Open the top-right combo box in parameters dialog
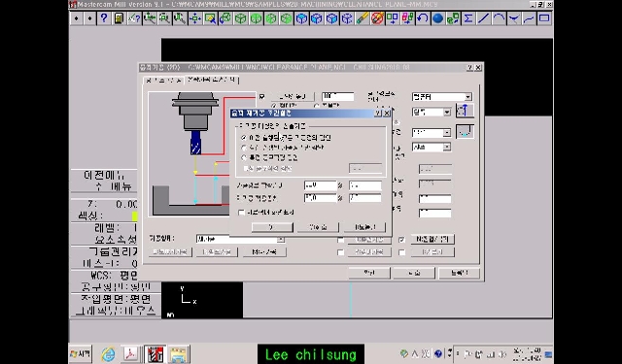622x364 pixels. (442, 97)
